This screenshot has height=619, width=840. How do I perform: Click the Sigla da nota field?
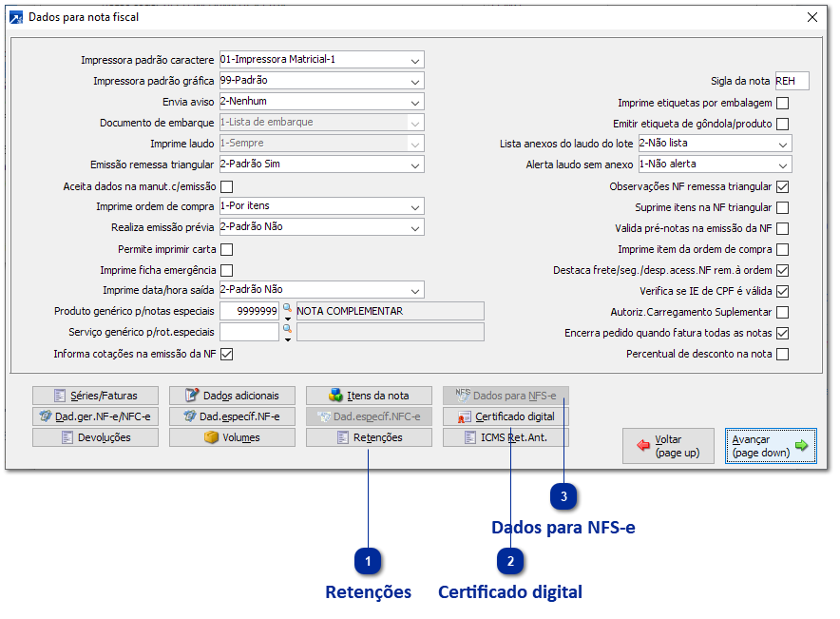point(792,81)
